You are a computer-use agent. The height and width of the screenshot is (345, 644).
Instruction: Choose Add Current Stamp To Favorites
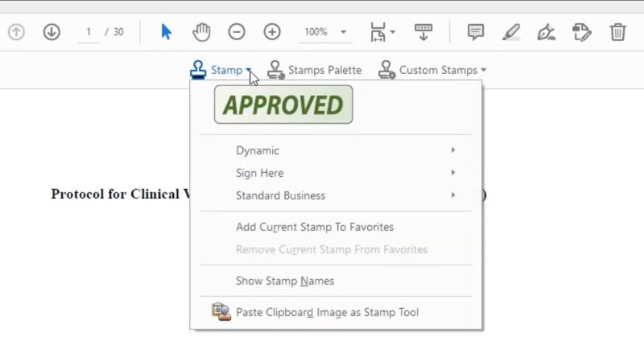click(315, 227)
